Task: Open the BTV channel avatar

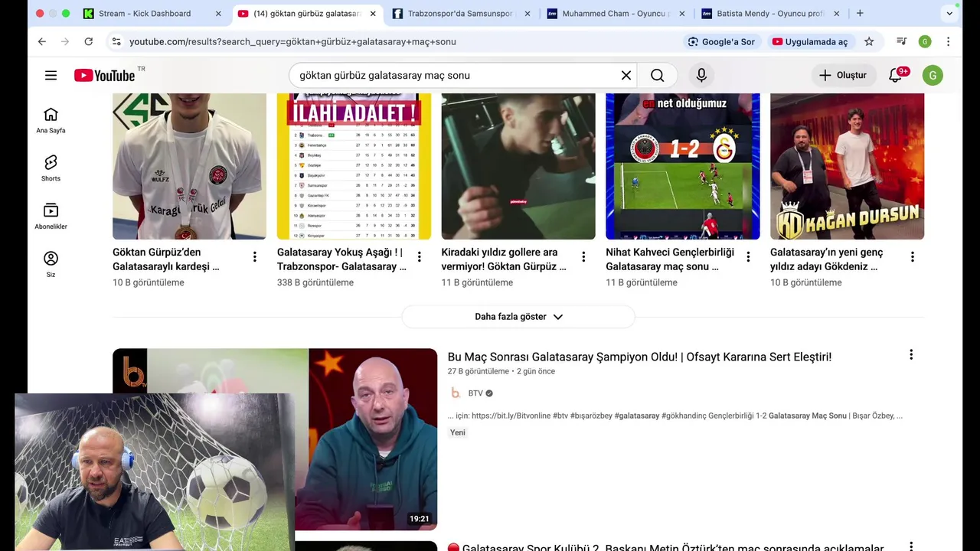Action: pyautogui.click(x=456, y=393)
